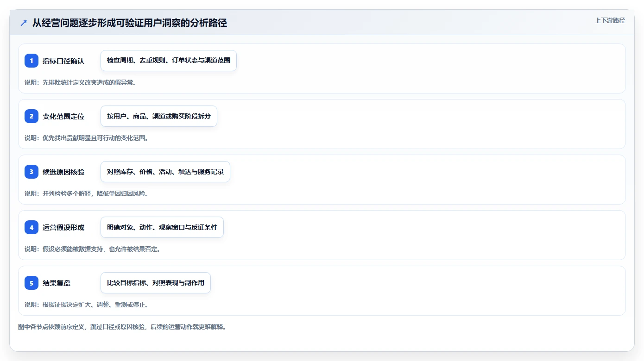
Task: Click the 上下游路径 label in the header
Action: pyautogui.click(x=610, y=20)
